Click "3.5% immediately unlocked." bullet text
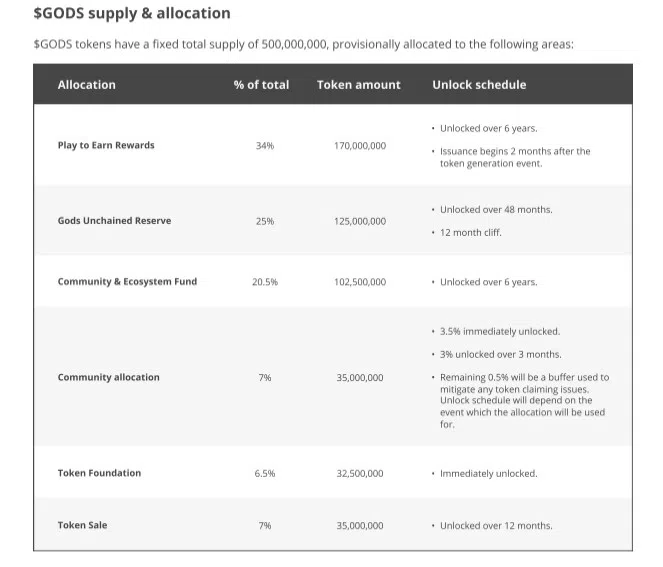 (500, 332)
